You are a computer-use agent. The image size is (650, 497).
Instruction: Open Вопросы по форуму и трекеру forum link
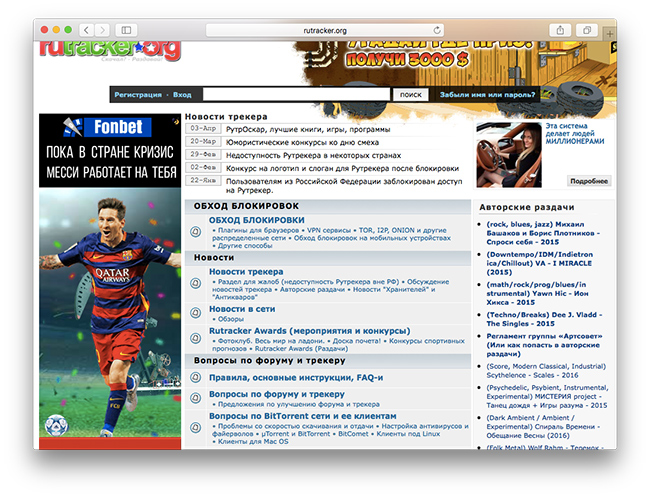pos(277,394)
